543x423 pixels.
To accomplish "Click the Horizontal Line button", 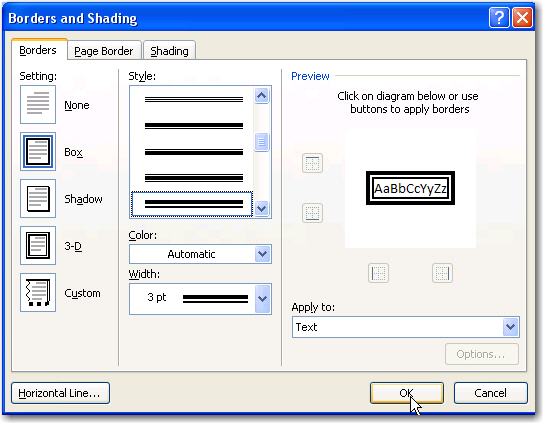I will pos(60,393).
